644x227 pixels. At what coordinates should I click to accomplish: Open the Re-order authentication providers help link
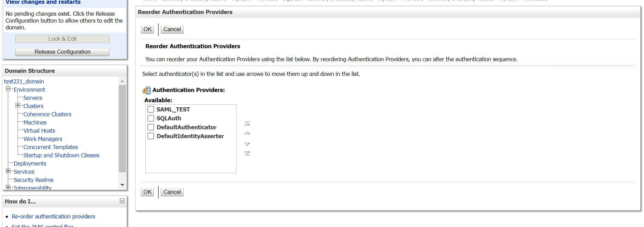53,216
